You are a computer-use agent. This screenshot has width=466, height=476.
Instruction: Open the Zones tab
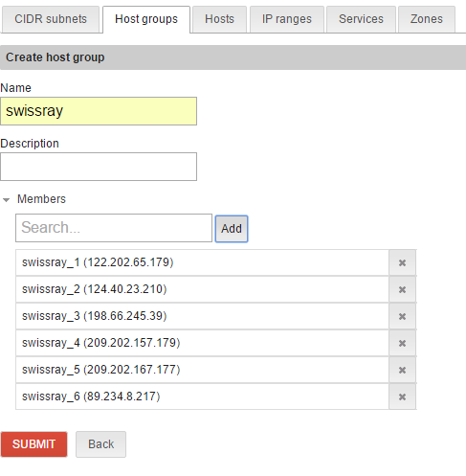(427, 19)
